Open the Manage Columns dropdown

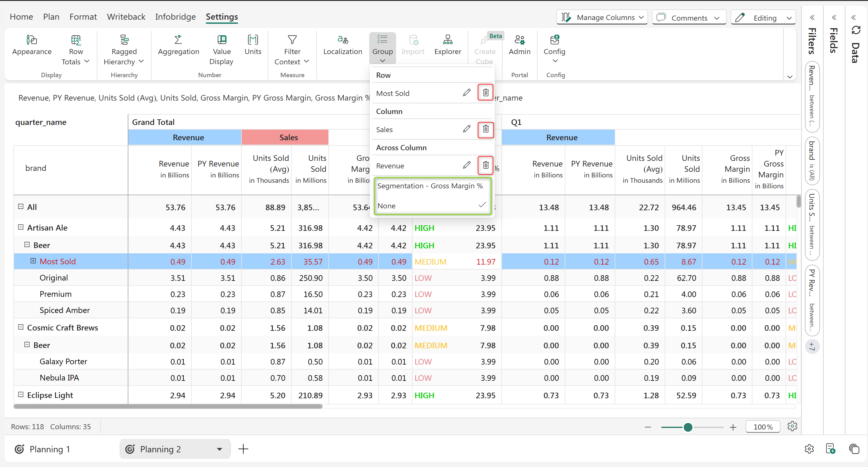[602, 17]
